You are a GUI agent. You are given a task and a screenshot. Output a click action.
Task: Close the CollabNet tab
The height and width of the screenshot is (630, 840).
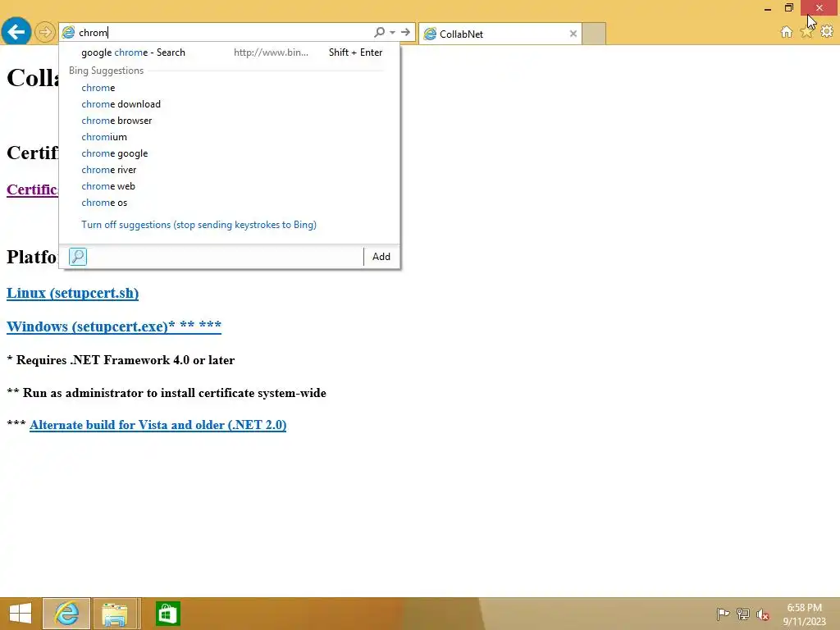click(x=573, y=34)
